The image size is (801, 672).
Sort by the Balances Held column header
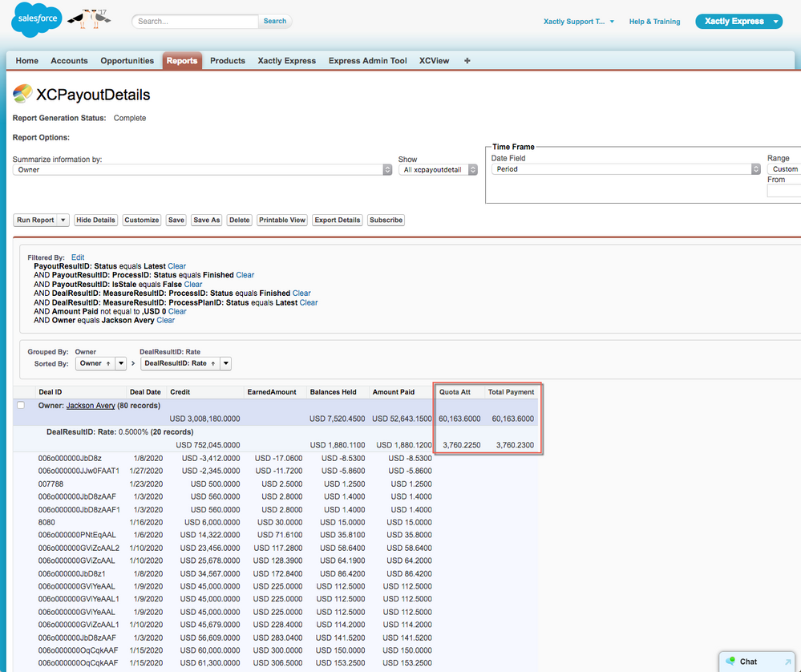pyautogui.click(x=333, y=392)
